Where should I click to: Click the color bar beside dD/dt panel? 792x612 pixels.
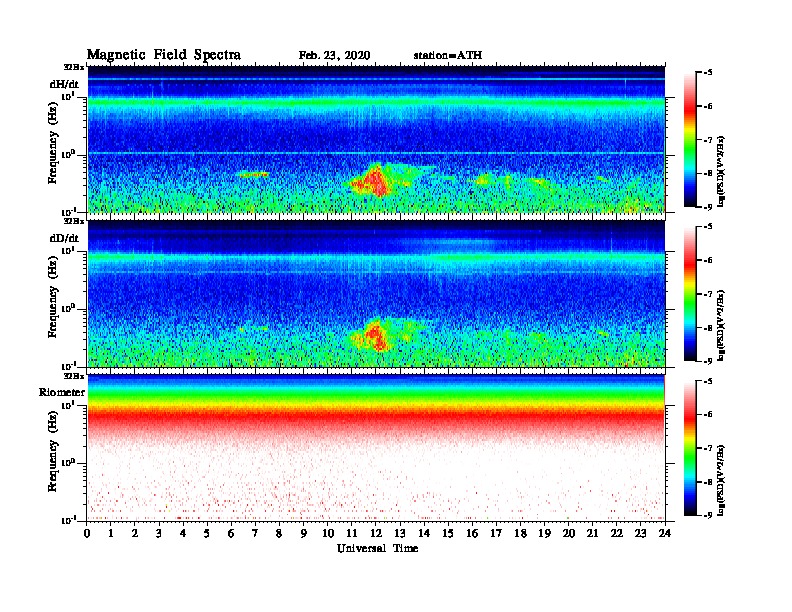[690, 294]
